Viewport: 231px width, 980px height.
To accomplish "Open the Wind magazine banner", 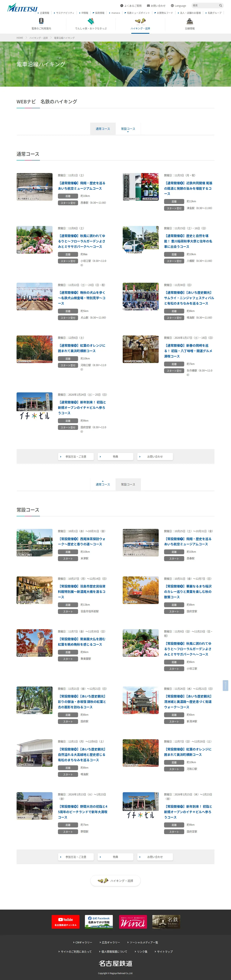I will pos(133,922).
